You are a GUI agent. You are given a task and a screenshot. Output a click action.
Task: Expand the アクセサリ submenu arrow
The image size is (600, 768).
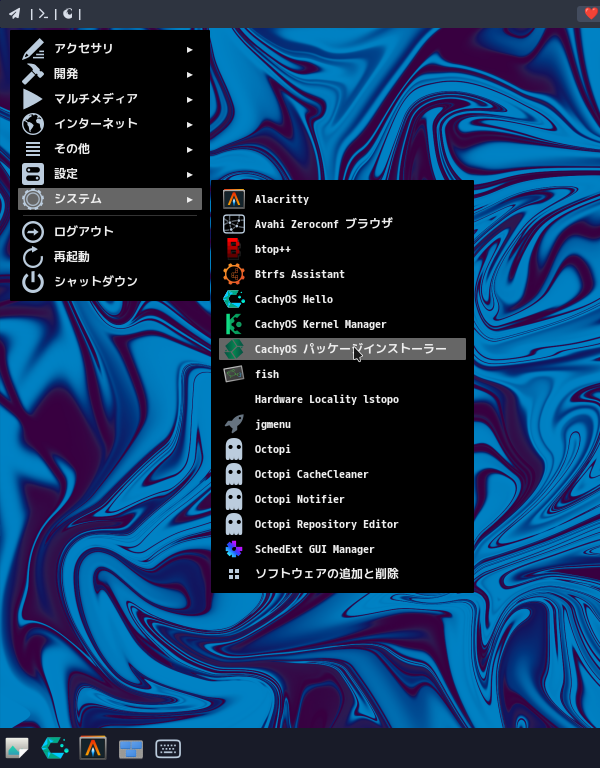pyautogui.click(x=190, y=49)
